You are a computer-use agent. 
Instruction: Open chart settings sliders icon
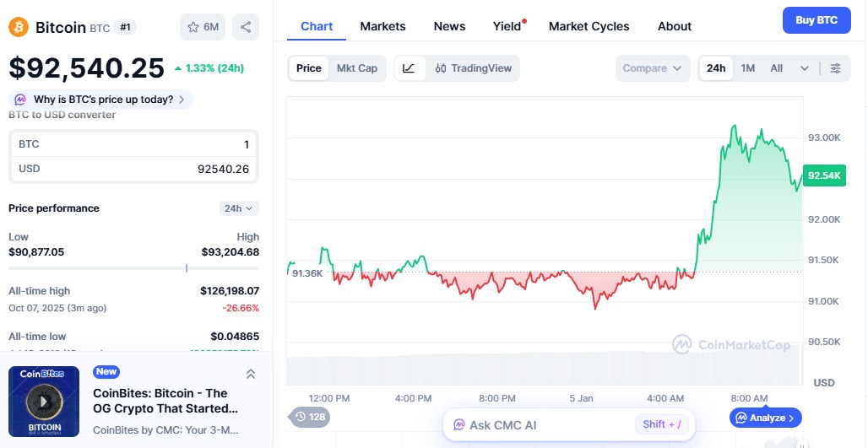835,68
